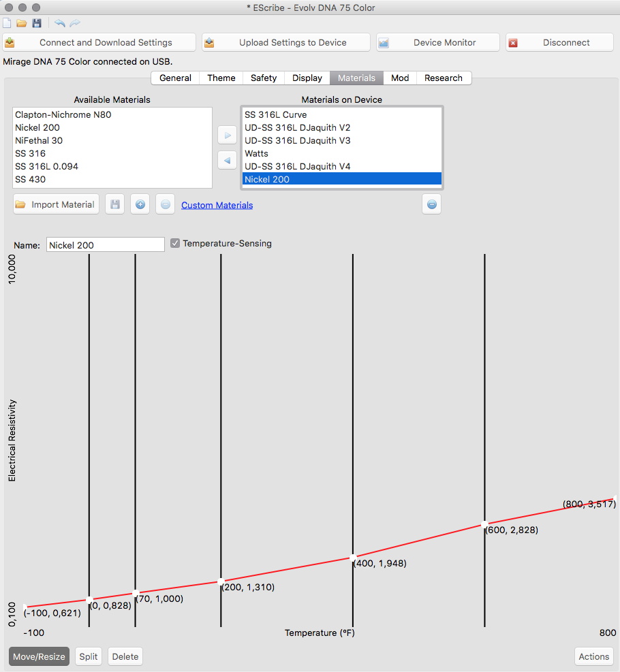
Task: Click the plus icon to add custom material
Action: [140, 204]
